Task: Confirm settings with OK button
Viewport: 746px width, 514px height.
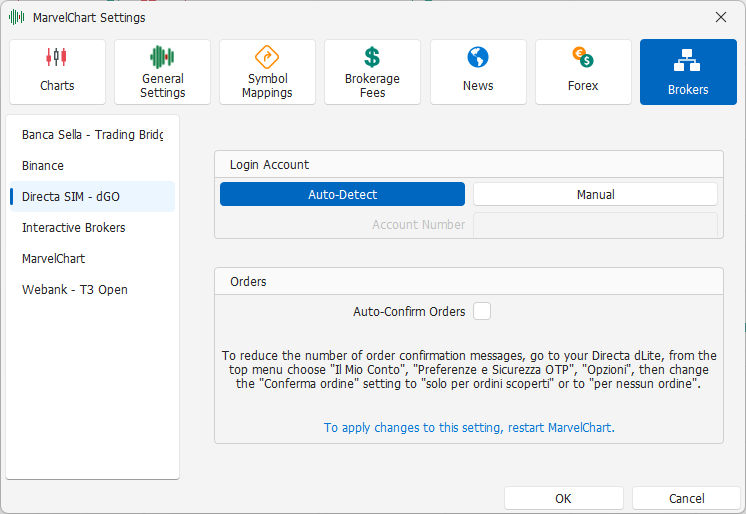Action: tap(564, 498)
